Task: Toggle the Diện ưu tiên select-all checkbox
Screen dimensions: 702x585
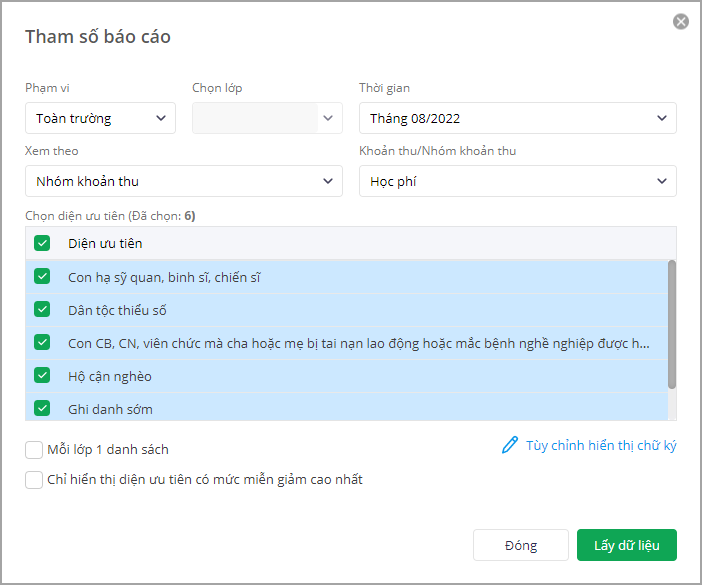Action: pyautogui.click(x=42, y=243)
